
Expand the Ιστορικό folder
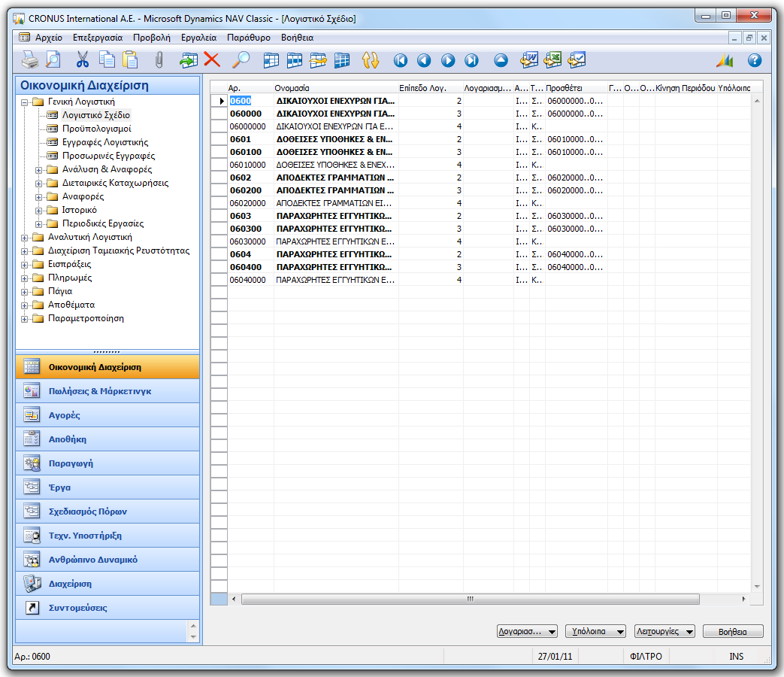pos(38,211)
